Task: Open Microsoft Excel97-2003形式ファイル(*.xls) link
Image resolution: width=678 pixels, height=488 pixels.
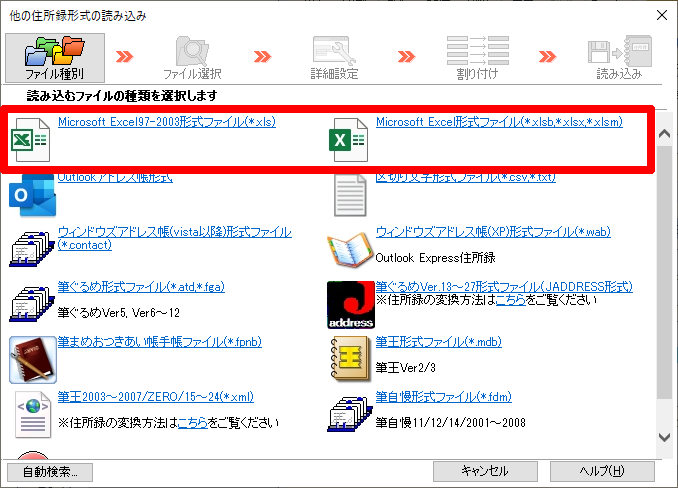Action: [167, 122]
